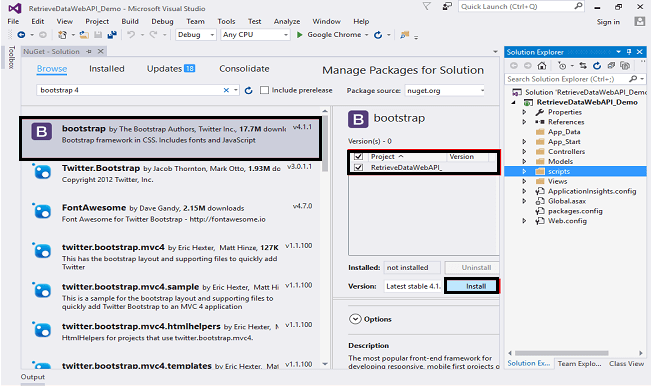Screen dimensions: 652x386
Task: Click the Uninstall button
Action: tap(472, 267)
